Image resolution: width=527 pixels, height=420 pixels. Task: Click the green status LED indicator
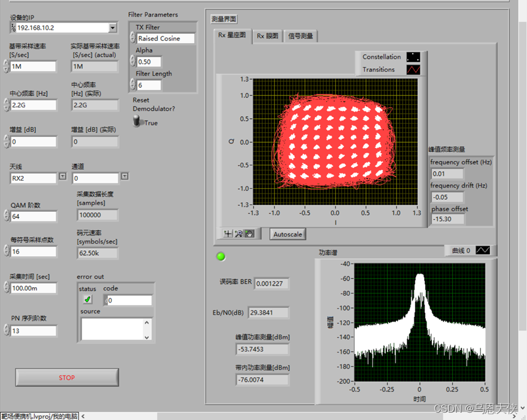coord(221,257)
